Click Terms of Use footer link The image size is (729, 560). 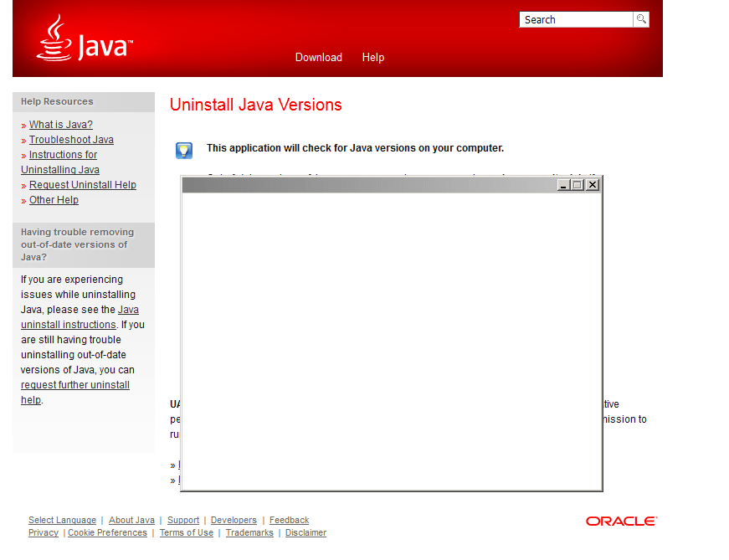click(187, 532)
